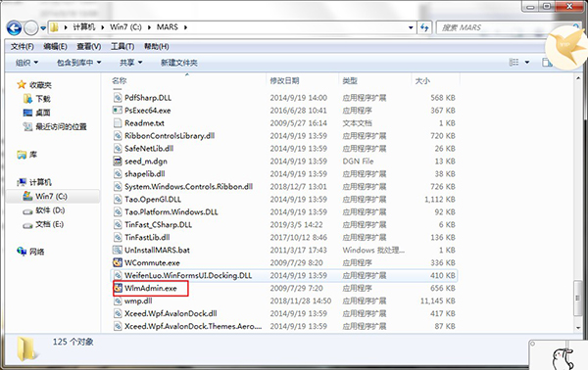The height and width of the screenshot is (370, 588).
Task: Select the TinFast_CSharp.DLL file icon
Action: click(x=118, y=225)
